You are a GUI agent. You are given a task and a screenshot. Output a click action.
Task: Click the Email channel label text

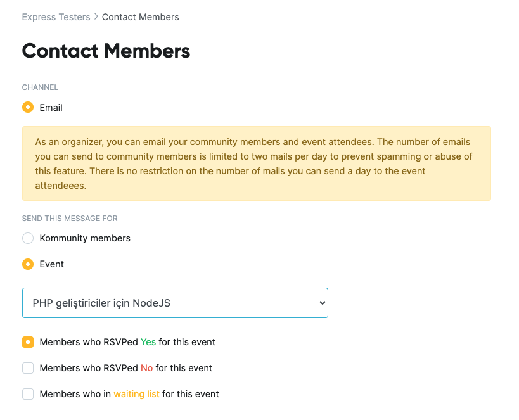[x=51, y=108]
